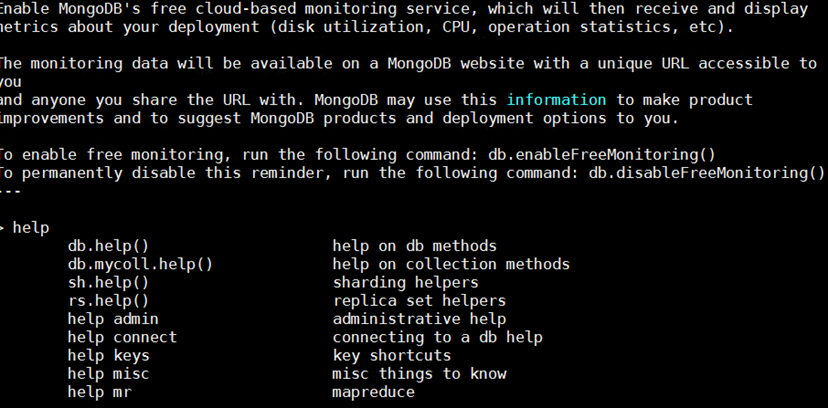The width and height of the screenshot is (828, 408).
Task: Click the "help connect" line
Action: [122, 337]
